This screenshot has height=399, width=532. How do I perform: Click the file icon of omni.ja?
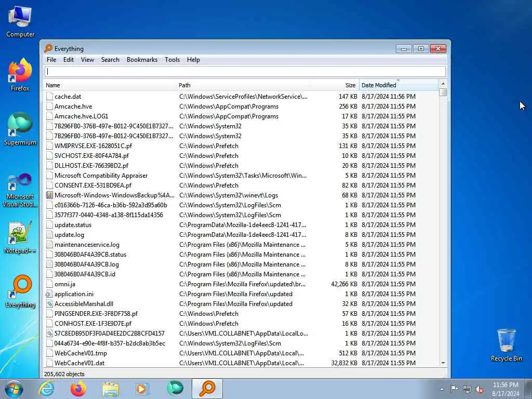pos(49,284)
